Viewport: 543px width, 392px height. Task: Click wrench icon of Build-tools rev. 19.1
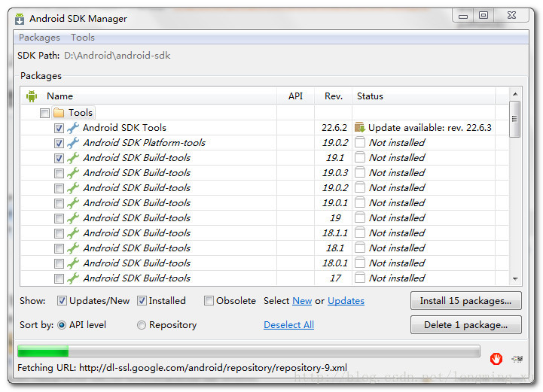click(73, 158)
